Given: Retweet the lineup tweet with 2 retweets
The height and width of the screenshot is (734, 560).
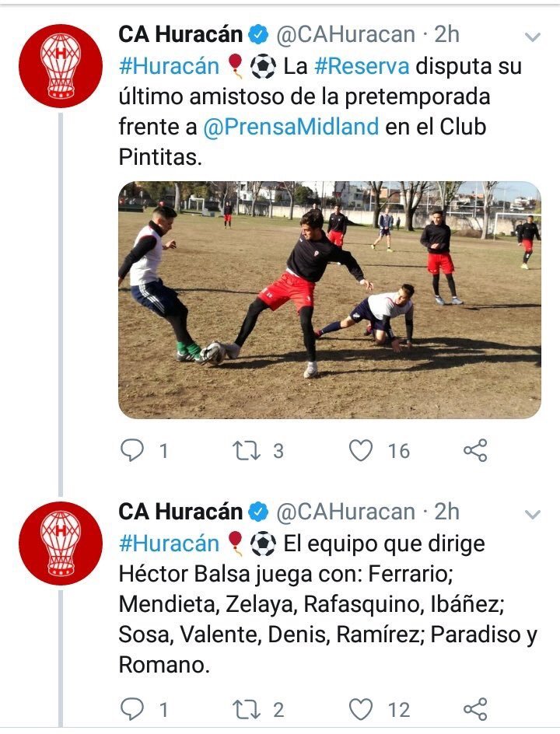Looking at the screenshot, I should pos(247,709).
